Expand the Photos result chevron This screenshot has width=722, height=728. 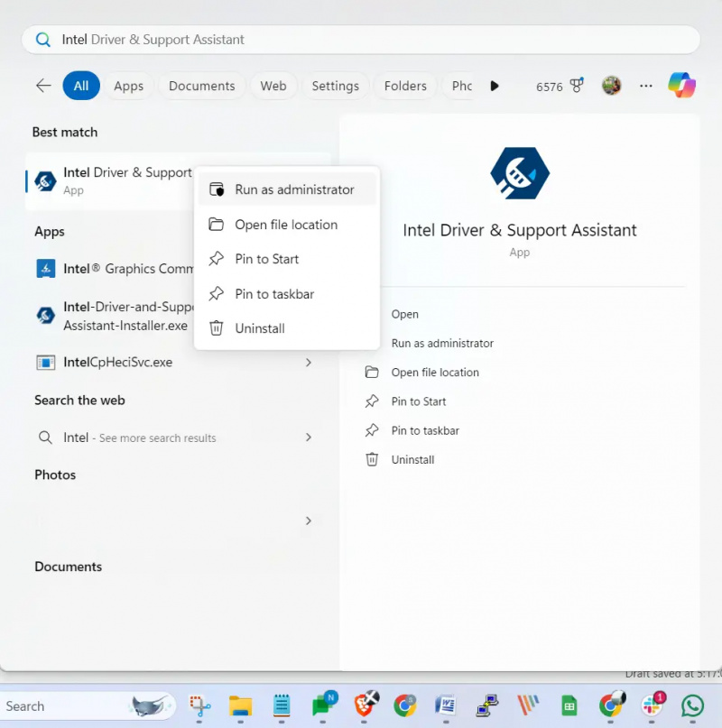pyautogui.click(x=309, y=521)
